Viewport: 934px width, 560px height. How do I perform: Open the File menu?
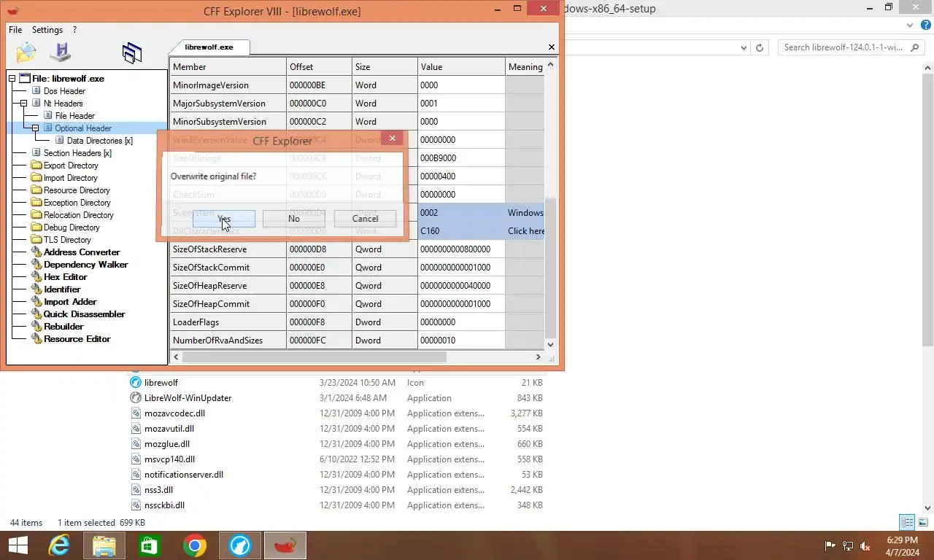(x=15, y=30)
